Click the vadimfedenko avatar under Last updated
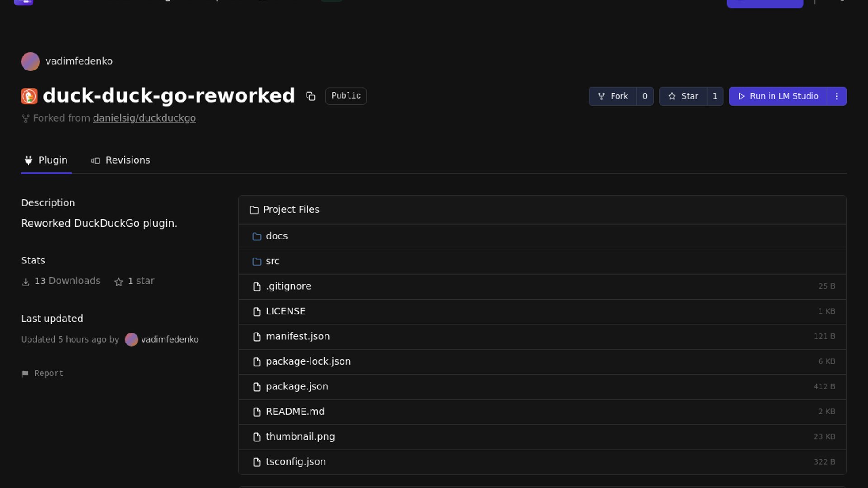 pos(131,339)
